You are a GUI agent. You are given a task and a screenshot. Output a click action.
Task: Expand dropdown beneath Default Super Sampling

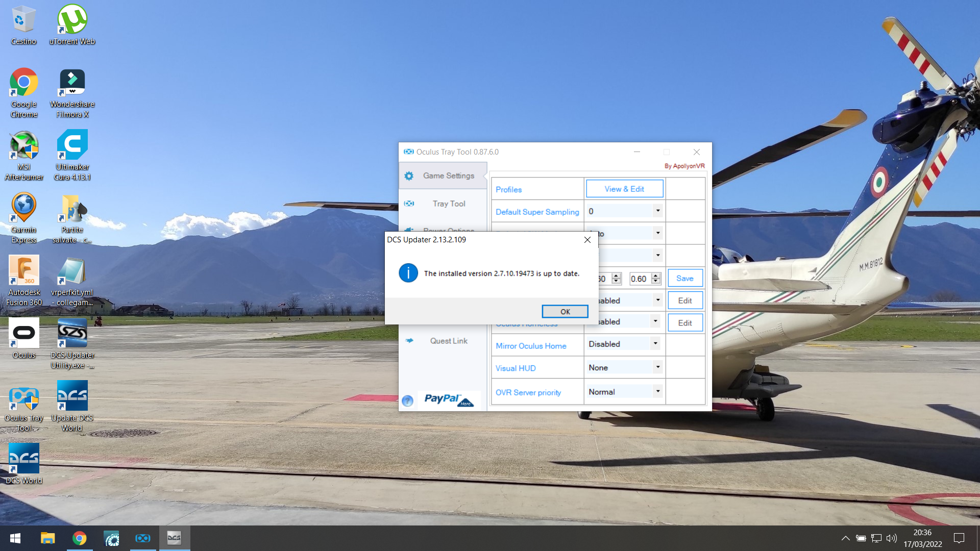coord(657,233)
